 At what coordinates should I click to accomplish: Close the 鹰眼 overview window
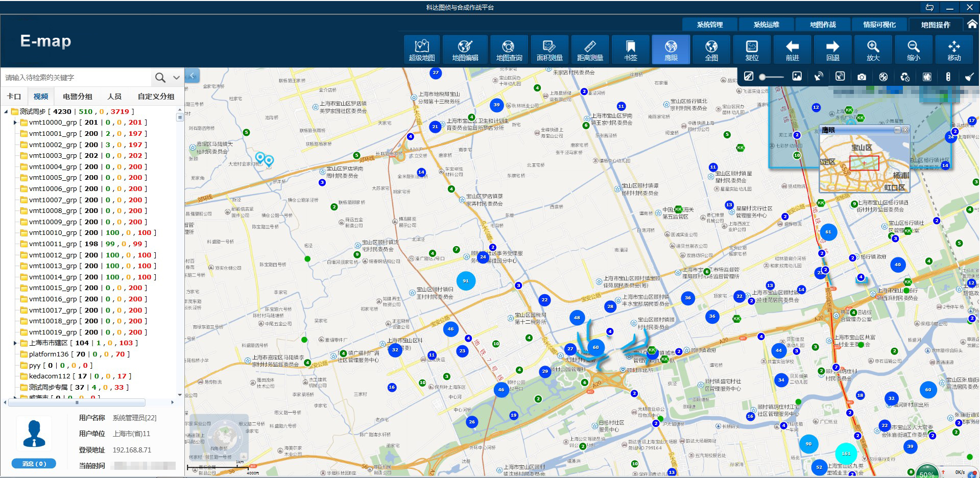(x=905, y=130)
